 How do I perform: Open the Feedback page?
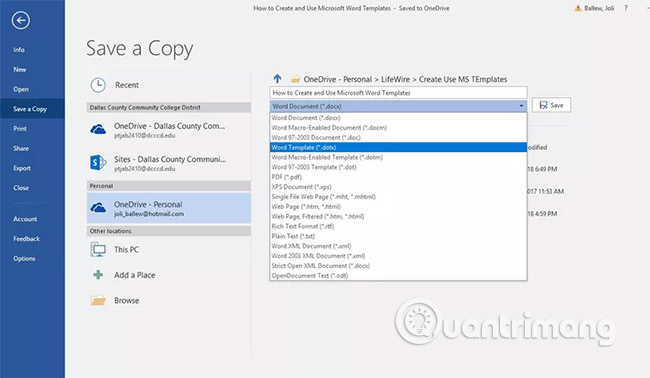26,239
